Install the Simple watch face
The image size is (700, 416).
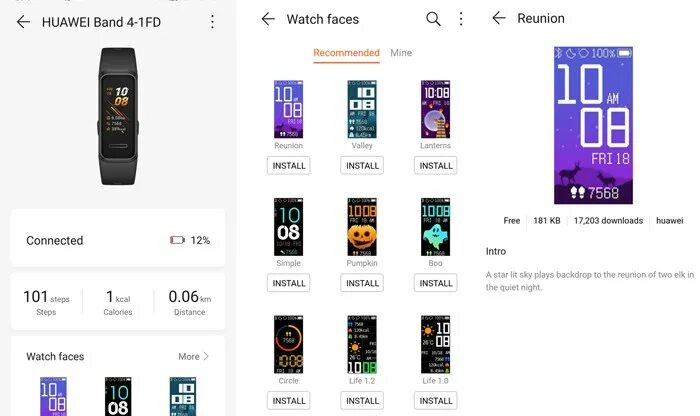[289, 283]
